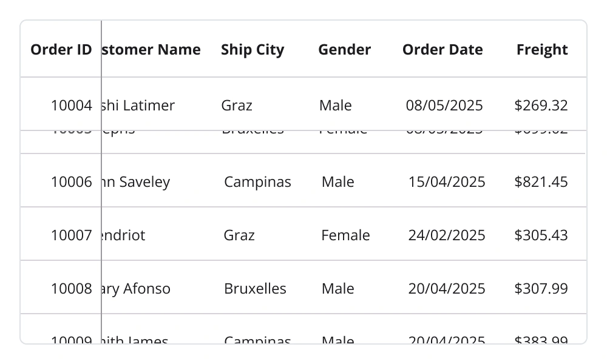Sort by the Order Date header
Viewport: 607px width, 364px height.
click(443, 50)
